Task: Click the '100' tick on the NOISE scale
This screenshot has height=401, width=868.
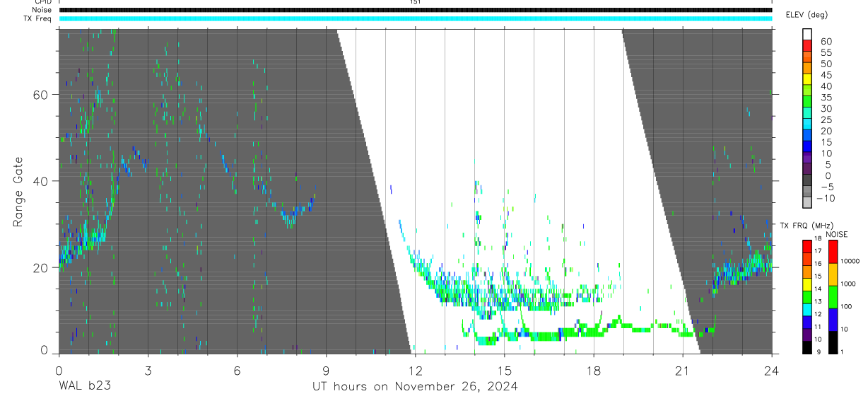Action: 846,306
